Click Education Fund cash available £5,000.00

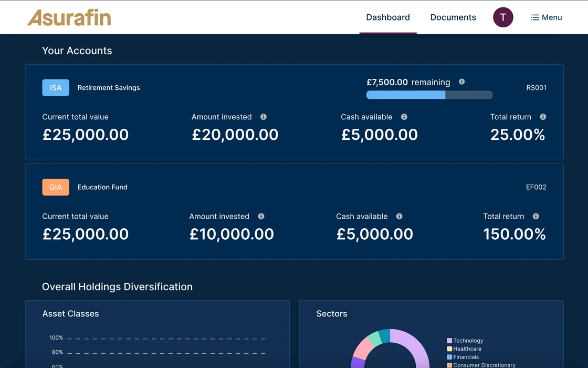[x=374, y=234]
